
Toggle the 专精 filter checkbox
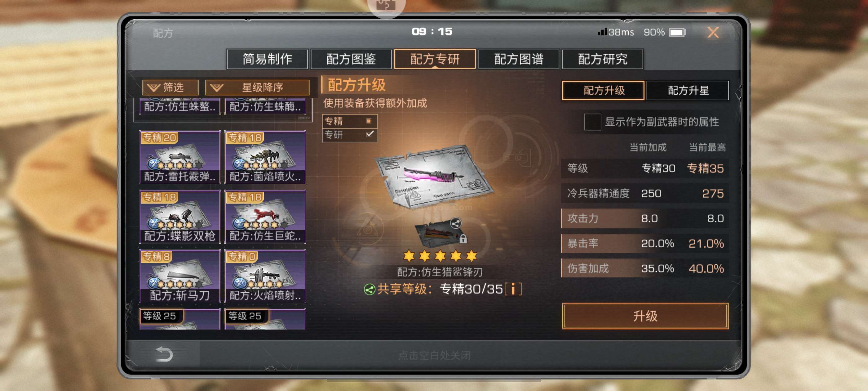pos(369,121)
